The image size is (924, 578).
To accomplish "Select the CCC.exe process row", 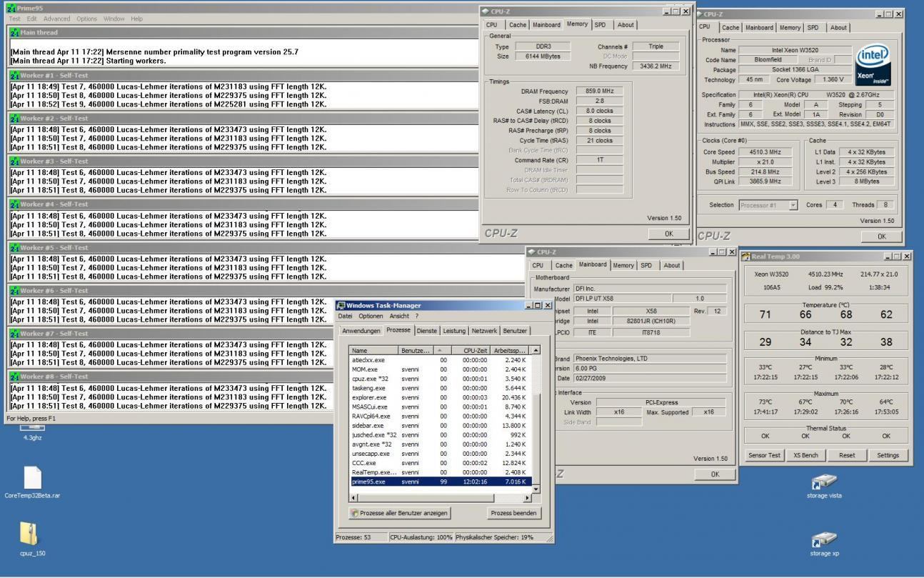I will pos(440,463).
